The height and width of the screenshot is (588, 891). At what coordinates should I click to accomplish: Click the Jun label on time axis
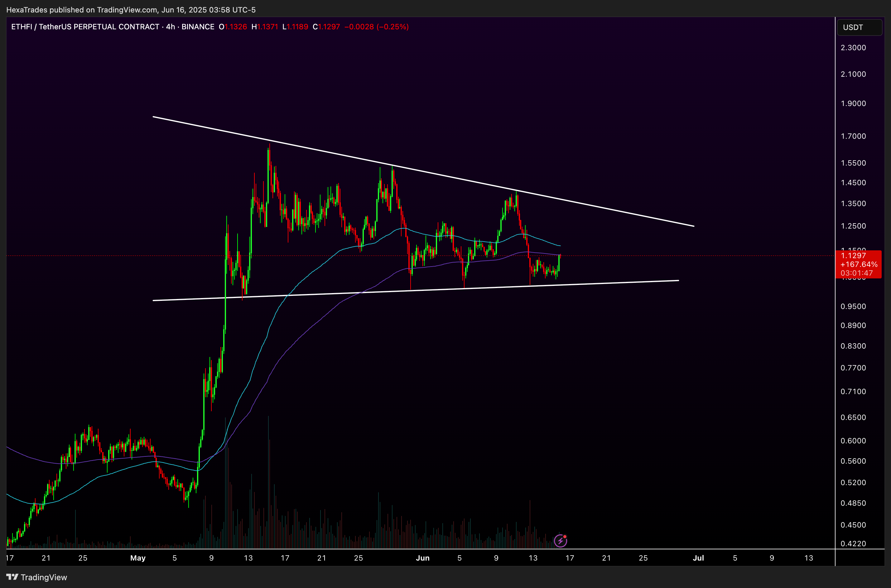point(423,558)
